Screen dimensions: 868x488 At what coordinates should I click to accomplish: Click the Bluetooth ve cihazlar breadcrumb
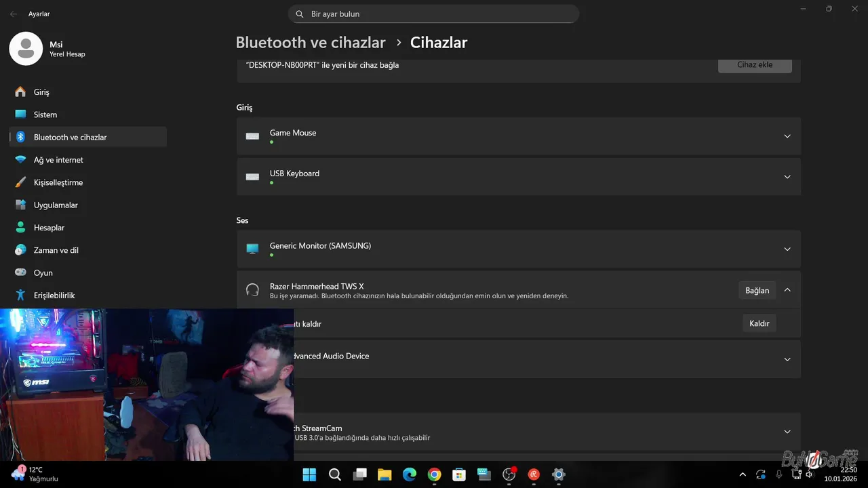click(311, 42)
